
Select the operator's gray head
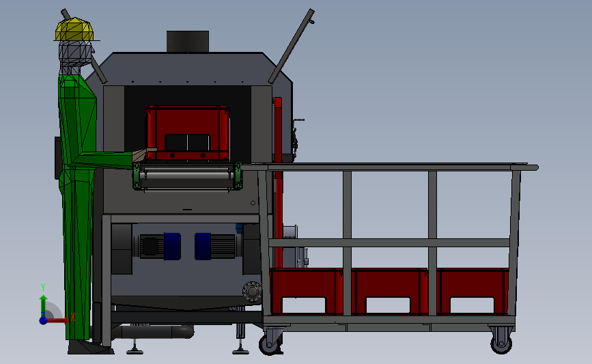coord(75,54)
